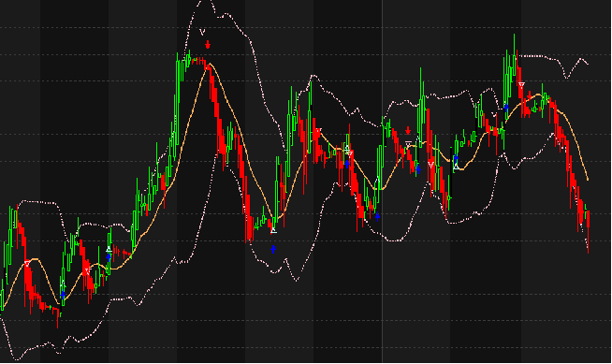Select the rightmost white inverted triangle marker
612x364 pixels.
[x=521, y=84]
